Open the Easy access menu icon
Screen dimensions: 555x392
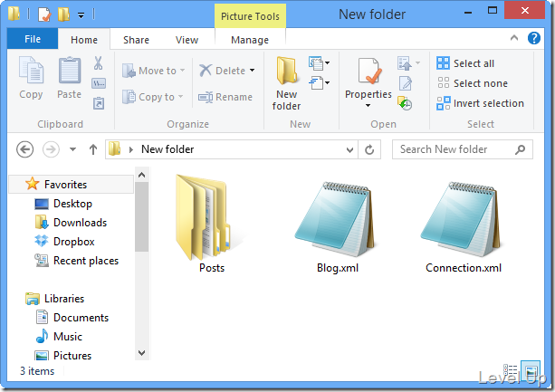(x=319, y=82)
